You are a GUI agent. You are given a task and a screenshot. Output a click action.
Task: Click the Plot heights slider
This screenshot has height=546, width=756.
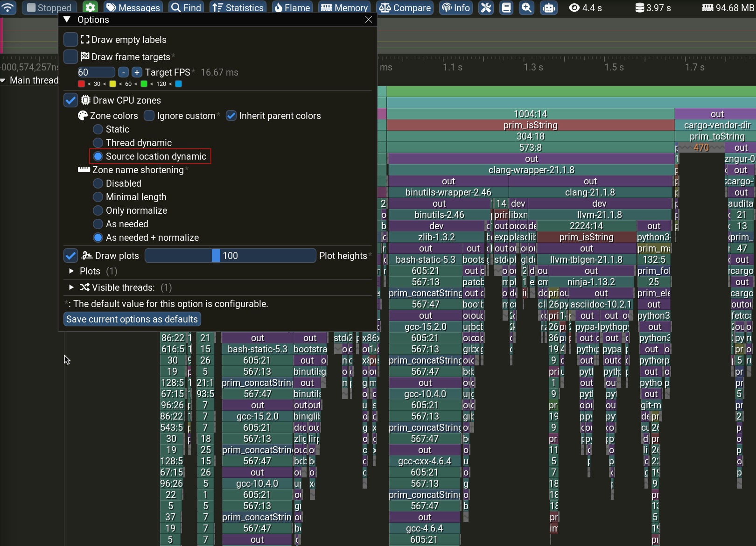coord(231,256)
